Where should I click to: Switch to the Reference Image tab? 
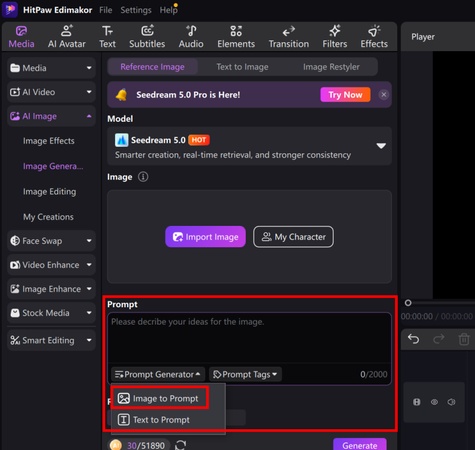(152, 67)
